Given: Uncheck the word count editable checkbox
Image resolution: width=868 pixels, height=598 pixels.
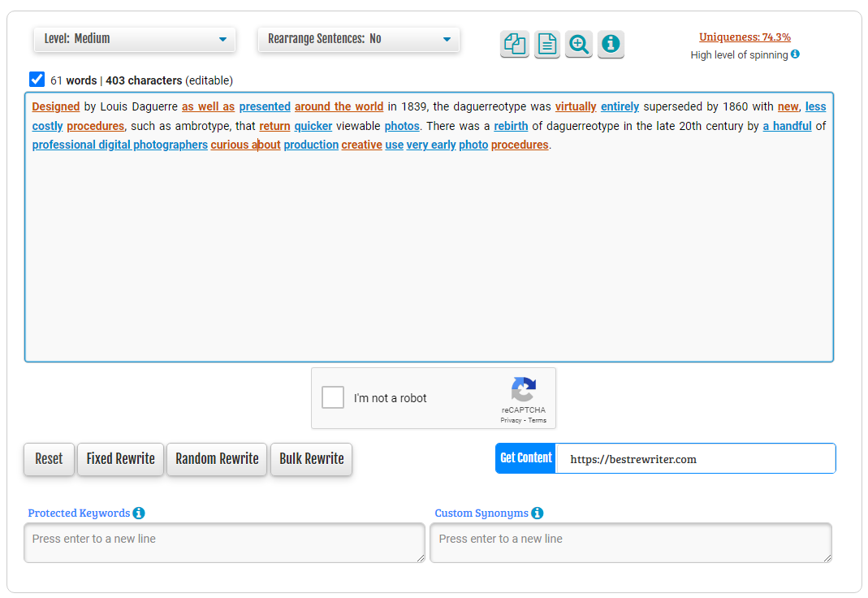Looking at the screenshot, I should pyautogui.click(x=37, y=80).
